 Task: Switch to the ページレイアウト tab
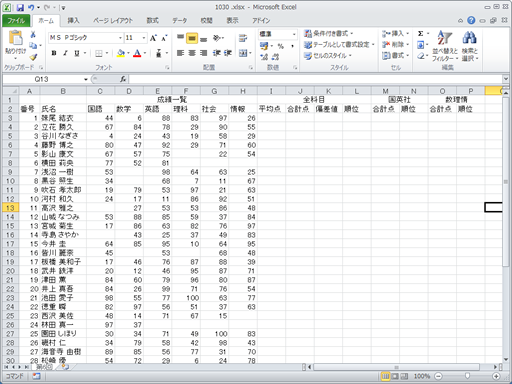(113, 20)
